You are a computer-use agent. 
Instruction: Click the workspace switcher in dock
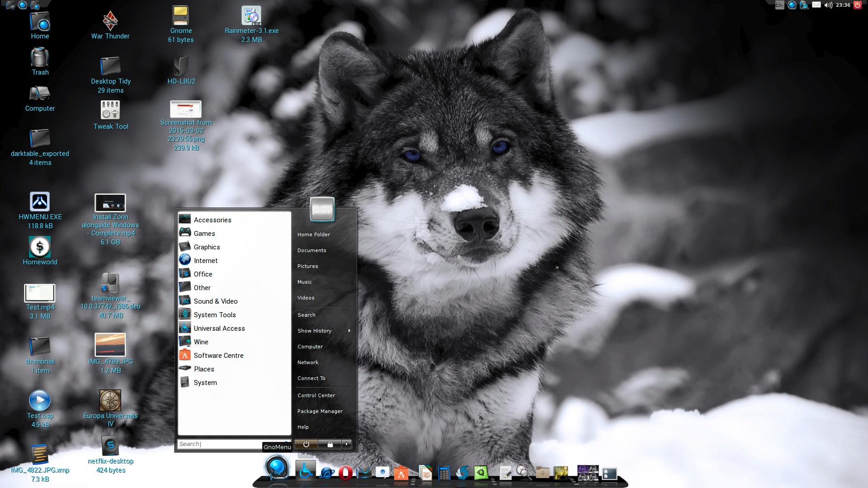click(x=588, y=473)
